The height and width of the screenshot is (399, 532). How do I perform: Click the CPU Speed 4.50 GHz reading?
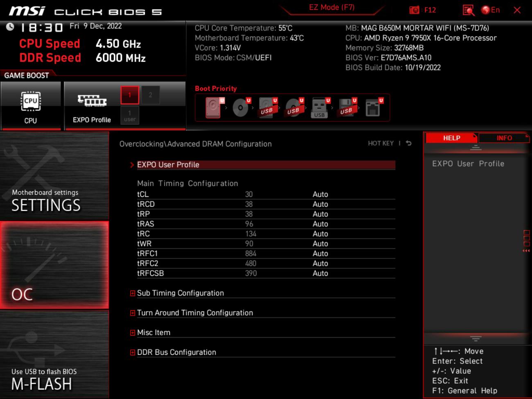[x=80, y=44]
